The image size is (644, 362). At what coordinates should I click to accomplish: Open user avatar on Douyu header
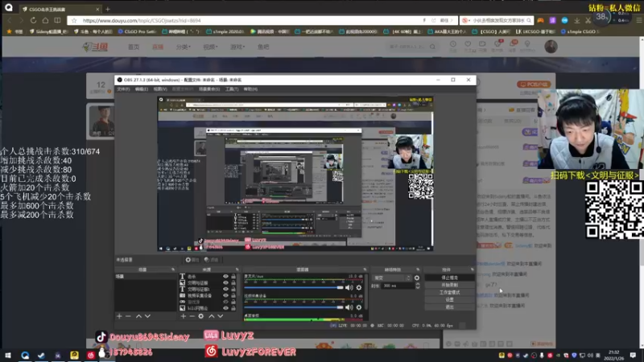(551, 47)
